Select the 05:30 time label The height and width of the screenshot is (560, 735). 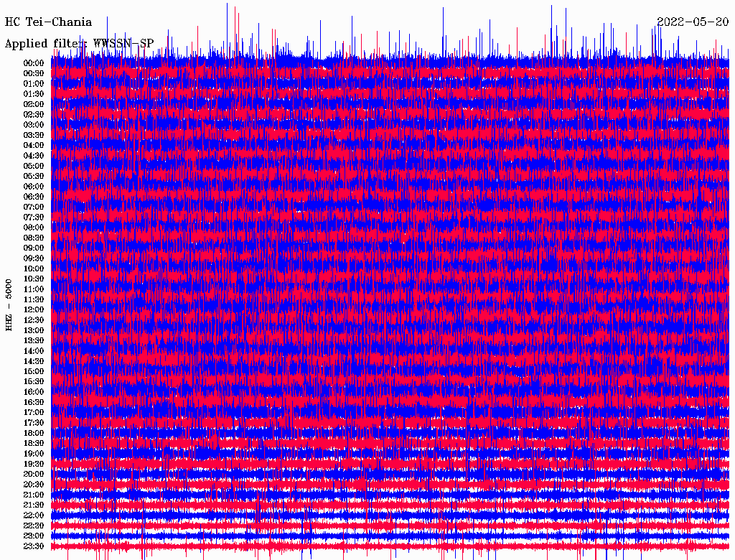[34, 177]
